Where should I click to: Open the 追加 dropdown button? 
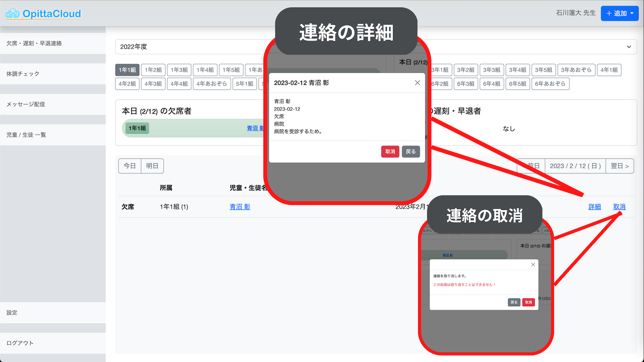coord(619,13)
